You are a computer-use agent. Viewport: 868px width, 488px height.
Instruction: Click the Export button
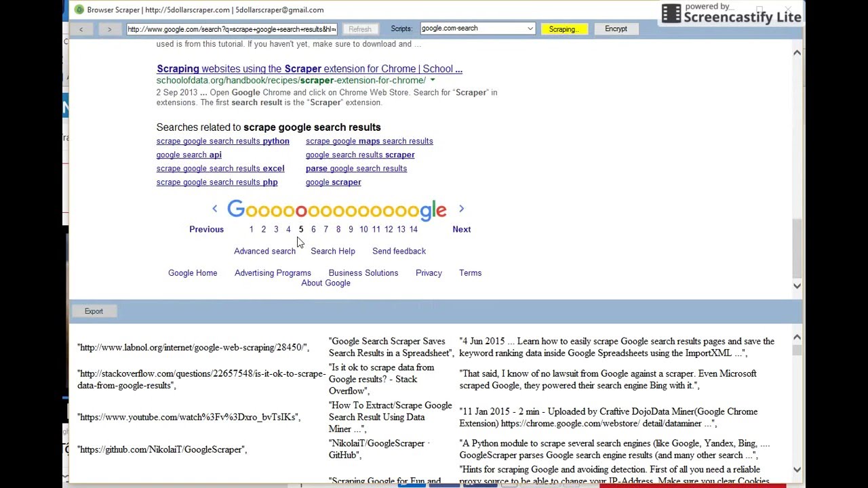(x=94, y=311)
